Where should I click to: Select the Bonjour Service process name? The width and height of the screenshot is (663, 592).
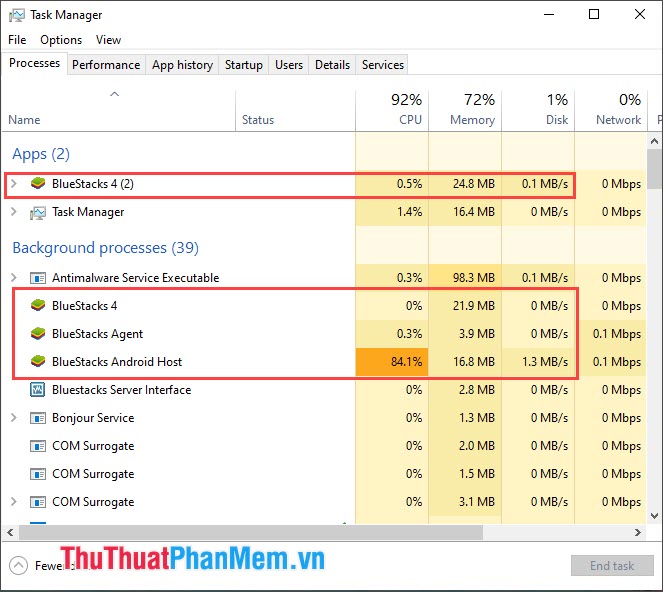coord(93,418)
